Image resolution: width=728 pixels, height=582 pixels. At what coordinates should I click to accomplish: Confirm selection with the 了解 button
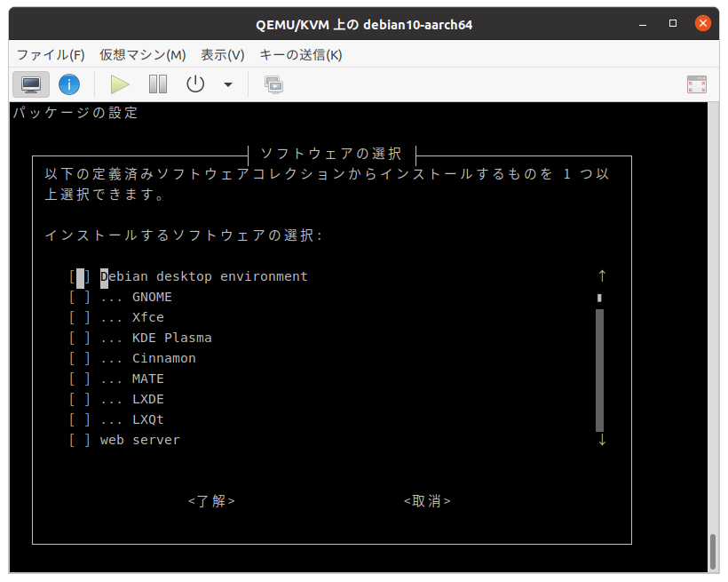click(x=211, y=500)
